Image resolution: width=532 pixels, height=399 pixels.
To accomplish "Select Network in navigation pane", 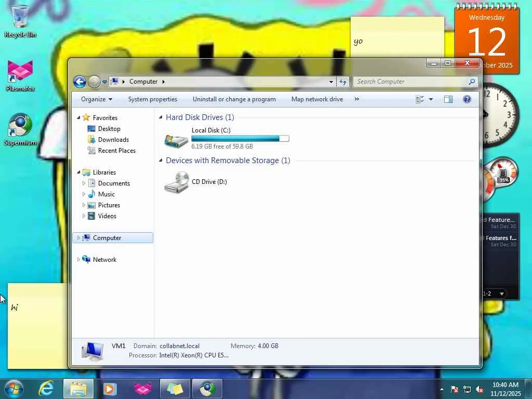I will point(104,260).
